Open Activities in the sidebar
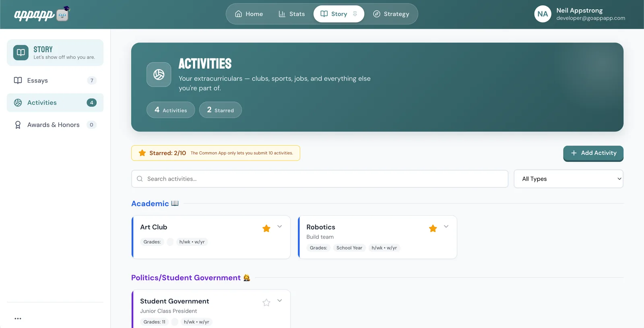 coord(55,103)
